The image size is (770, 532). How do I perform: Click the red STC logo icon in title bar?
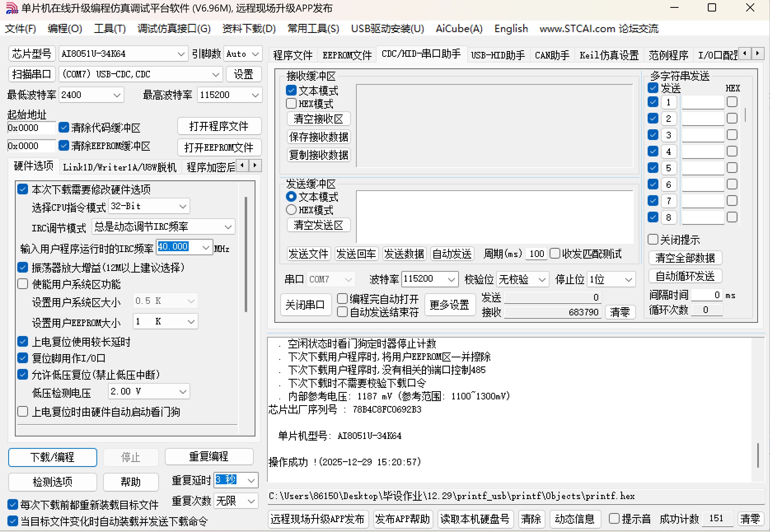click(12, 8)
